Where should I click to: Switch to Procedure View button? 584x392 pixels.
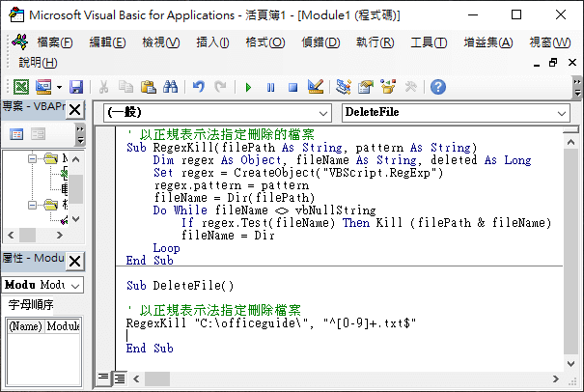(x=103, y=378)
